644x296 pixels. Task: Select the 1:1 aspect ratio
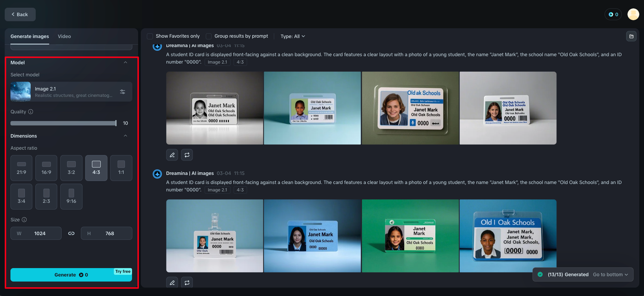121,168
